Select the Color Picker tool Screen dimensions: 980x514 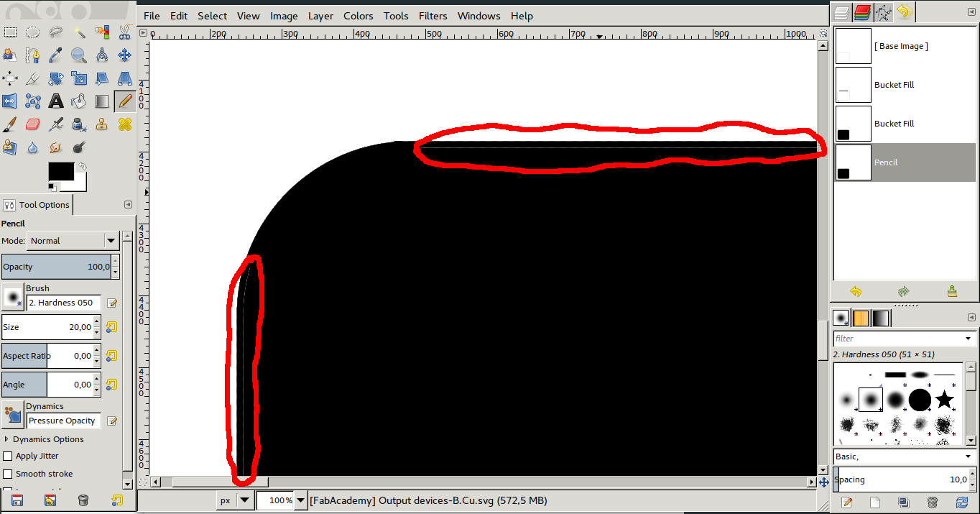pyautogui.click(x=56, y=55)
